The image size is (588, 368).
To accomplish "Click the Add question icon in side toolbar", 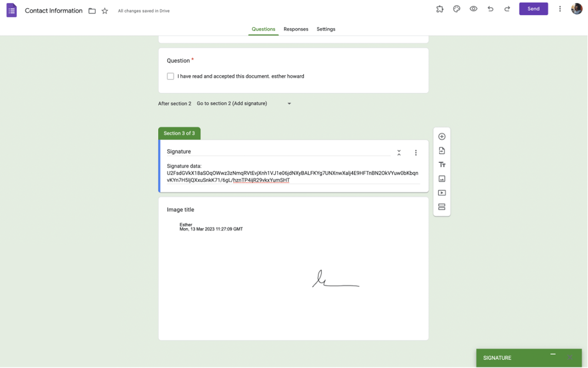I will [442, 136].
